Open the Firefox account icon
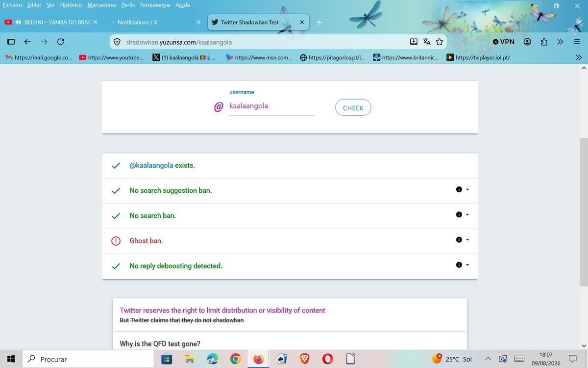Viewport: 588px width, 368px height. pos(527,42)
